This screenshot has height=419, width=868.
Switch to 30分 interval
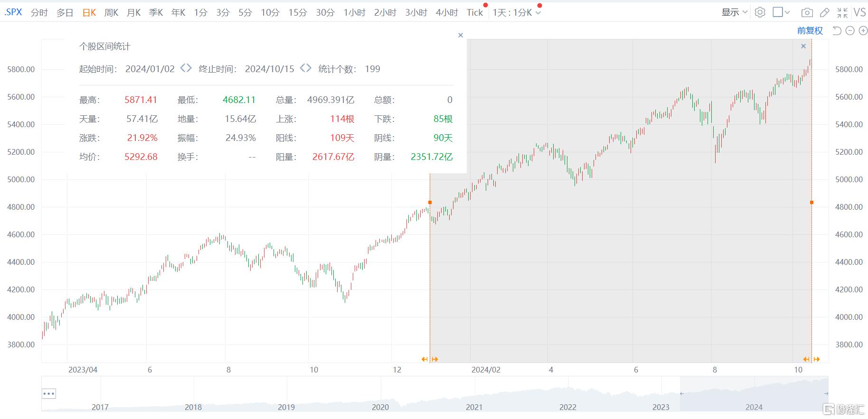tap(325, 13)
